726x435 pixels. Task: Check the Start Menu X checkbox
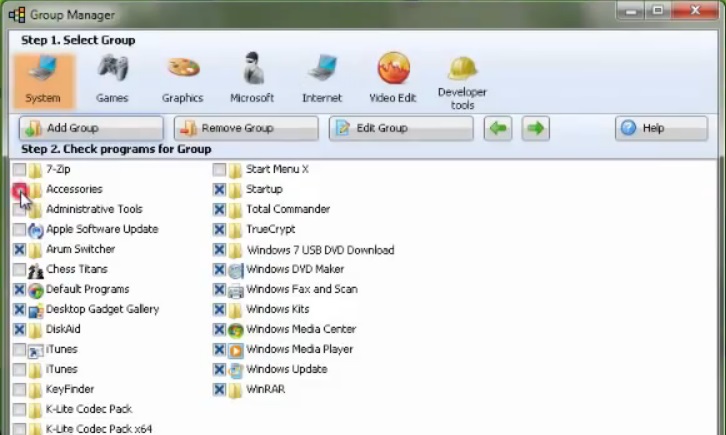pyautogui.click(x=219, y=169)
